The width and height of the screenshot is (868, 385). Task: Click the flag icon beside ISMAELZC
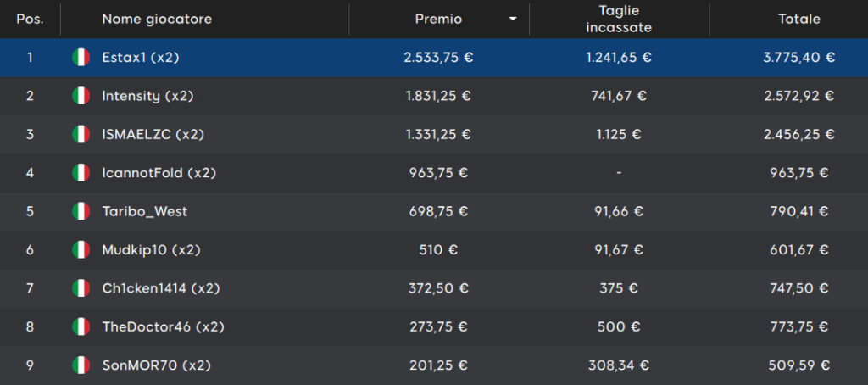81,135
